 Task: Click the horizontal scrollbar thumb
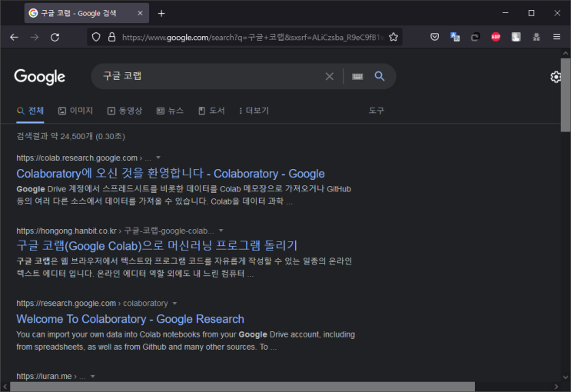pyautogui.click(x=242, y=386)
